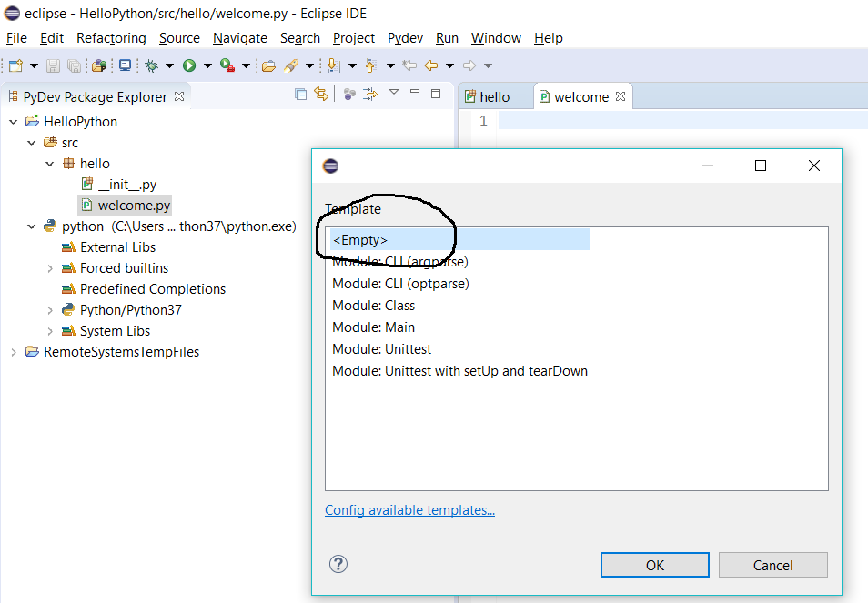Click the working set filter icon in Package Explorer
Viewport: 868px width, 603px height.
349,95
